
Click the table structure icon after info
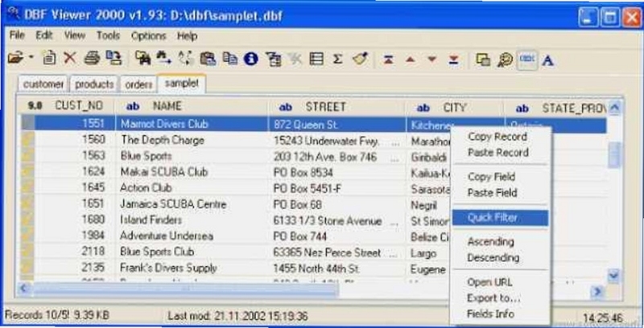click(x=273, y=59)
